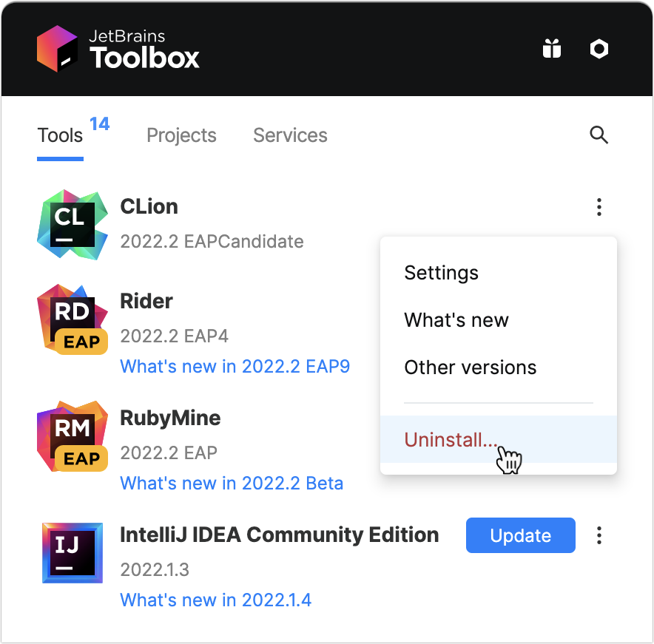This screenshot has width=654, height=644.
Task: Open What's new in 2022.1.4 link
Action: click(x=215, y=600)
